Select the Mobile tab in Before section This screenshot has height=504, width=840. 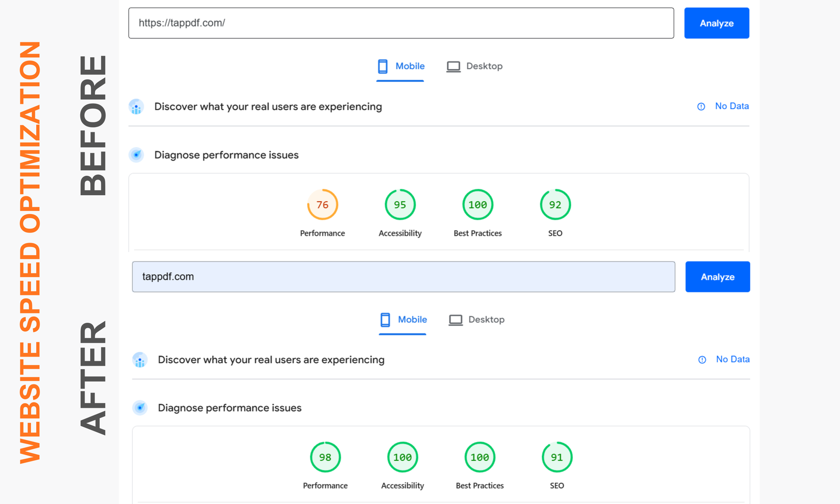401,66
